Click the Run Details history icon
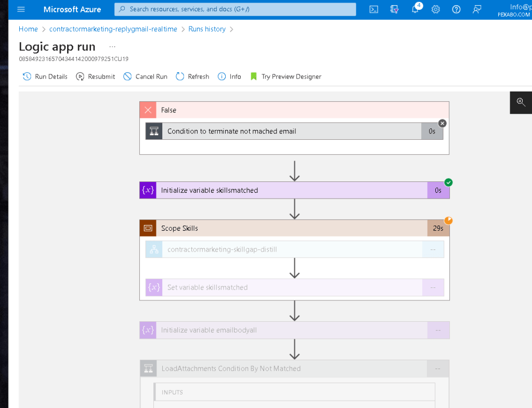The height and width of the screenshot is (408, 532). point(27,76)
